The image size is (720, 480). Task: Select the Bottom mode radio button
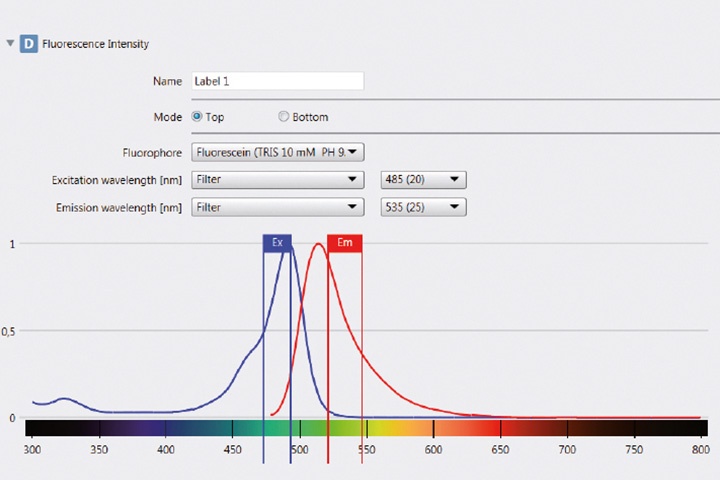point(284,117)
